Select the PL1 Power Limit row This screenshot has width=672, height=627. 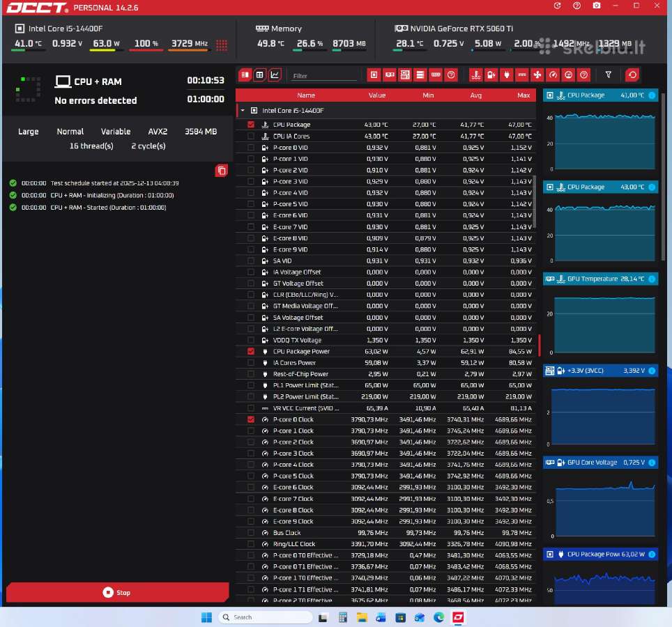[385, 385]
